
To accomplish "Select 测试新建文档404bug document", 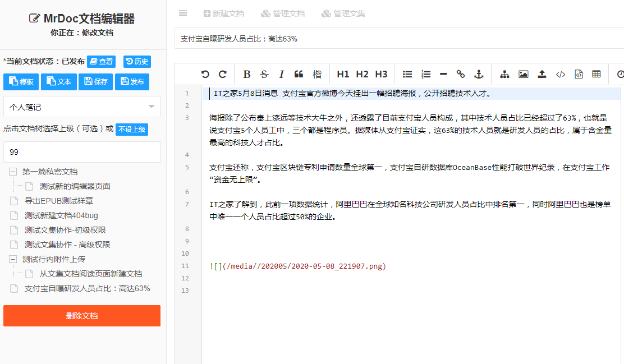I will [x=61, y=215].
